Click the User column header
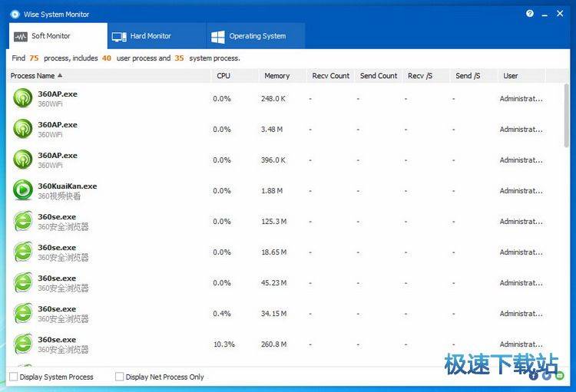Image resolution: width=576 pixels, height=392 pixels. click(x=511, y=76)
